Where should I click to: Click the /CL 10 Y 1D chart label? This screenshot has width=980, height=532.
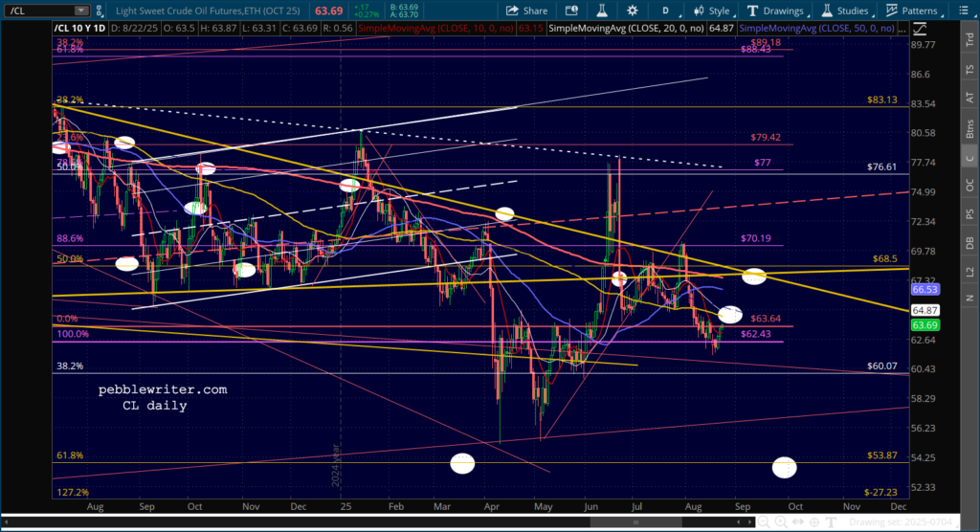pyautogui.click(x=80, y=29)
